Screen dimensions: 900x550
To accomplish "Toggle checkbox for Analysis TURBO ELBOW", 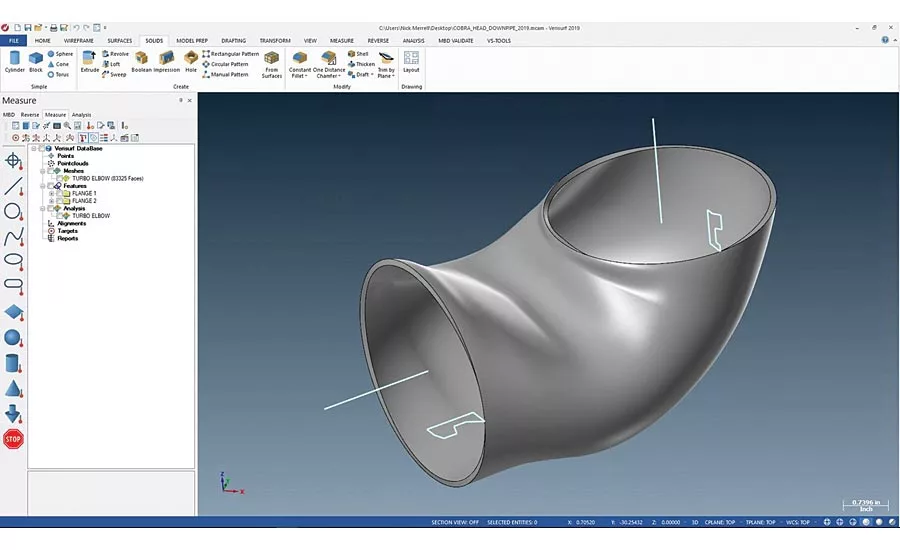I will [59, 216].
